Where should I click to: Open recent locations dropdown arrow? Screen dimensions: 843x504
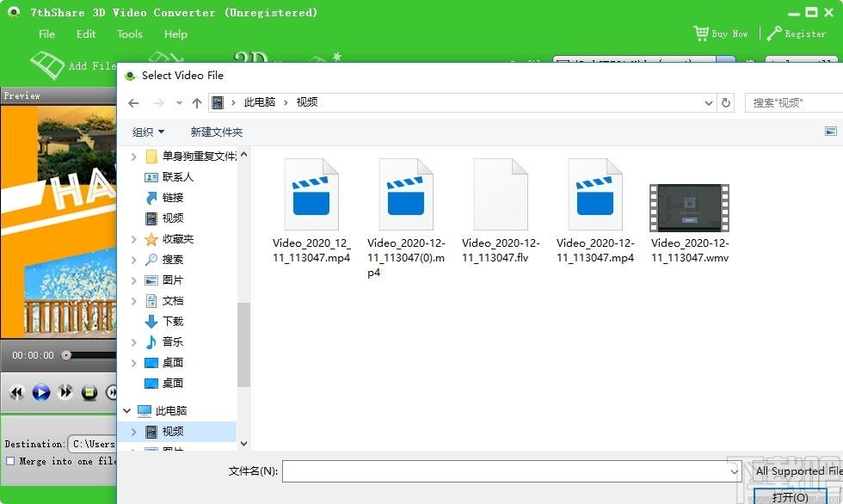click(x=179, y=102)
